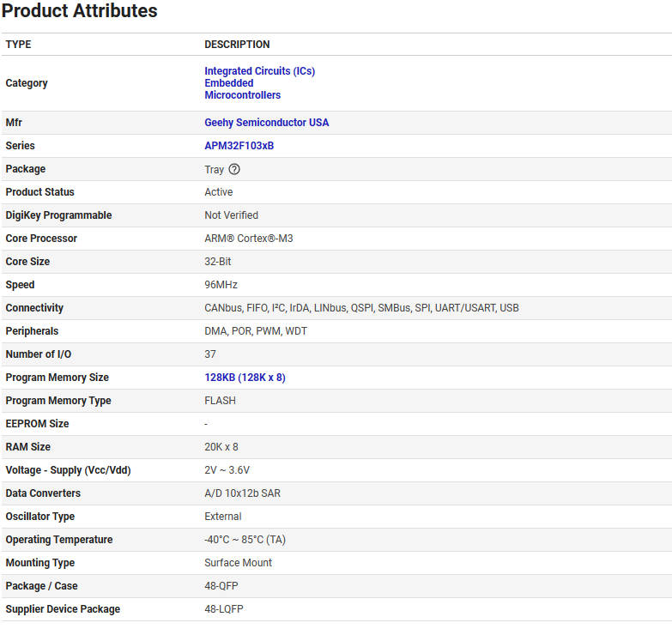Open the 128KB (128K x 8) memory link
The width and height of the screenshot is (672, 629).
coord(245,378)
